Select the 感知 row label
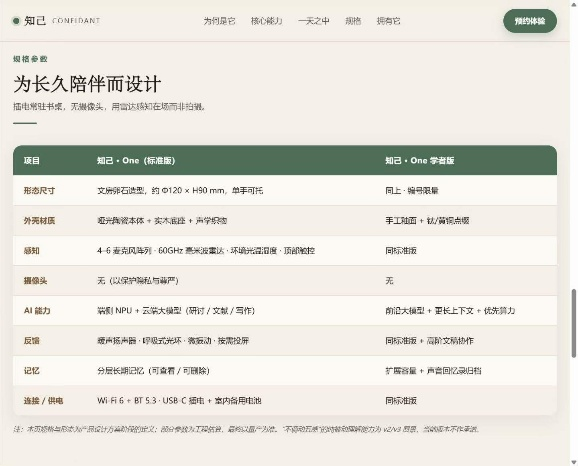This screenshot has height=466, width=578. click(32, 251)
